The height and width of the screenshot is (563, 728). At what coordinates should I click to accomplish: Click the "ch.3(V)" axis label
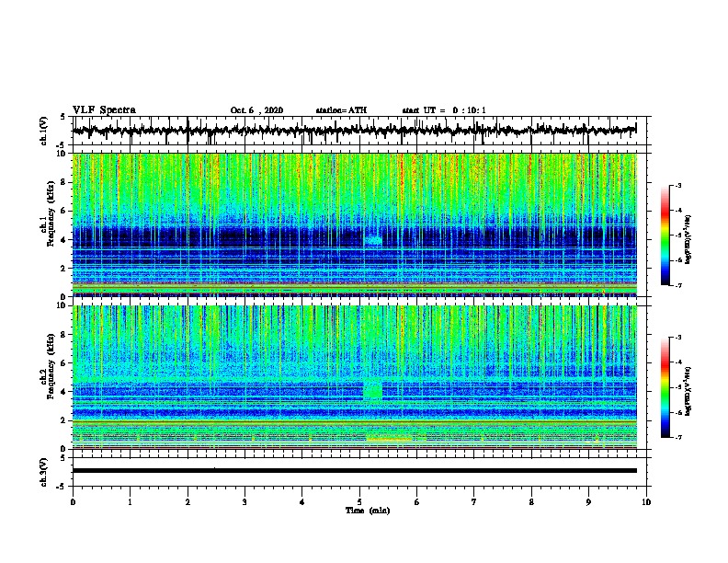44,473
